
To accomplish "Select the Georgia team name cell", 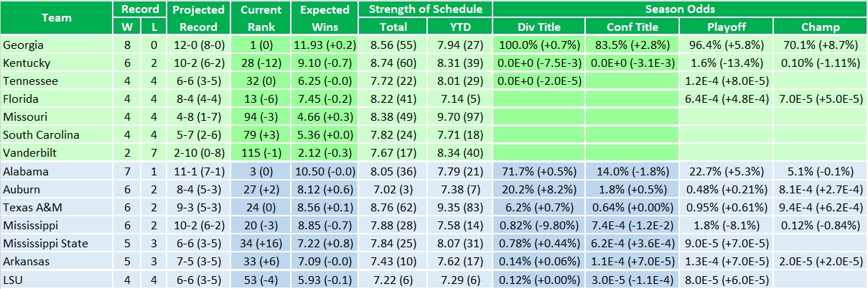I will (56, 45).
